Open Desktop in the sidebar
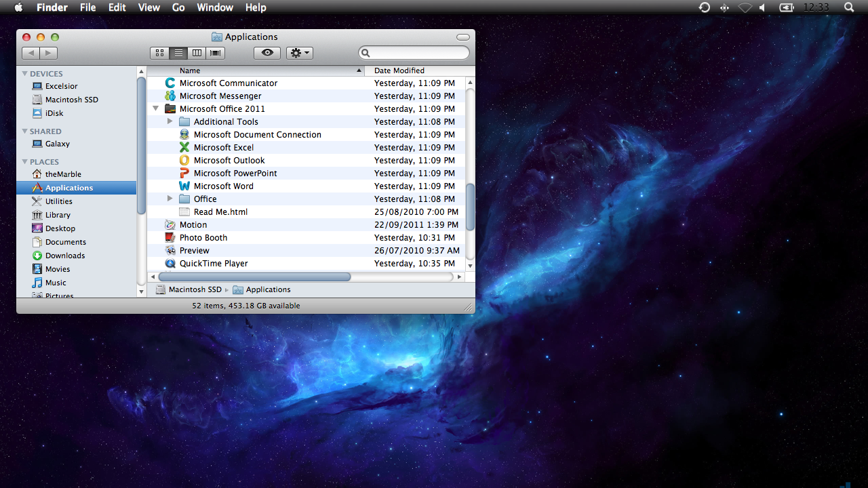Screen dimensions: 868x488 click(x=60, y=228)
